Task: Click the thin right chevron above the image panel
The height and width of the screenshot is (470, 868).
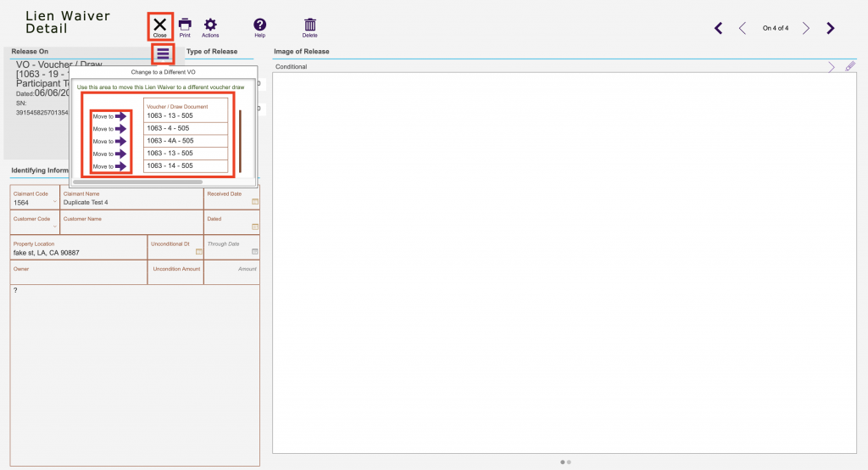Action: (x=832, y=66)
